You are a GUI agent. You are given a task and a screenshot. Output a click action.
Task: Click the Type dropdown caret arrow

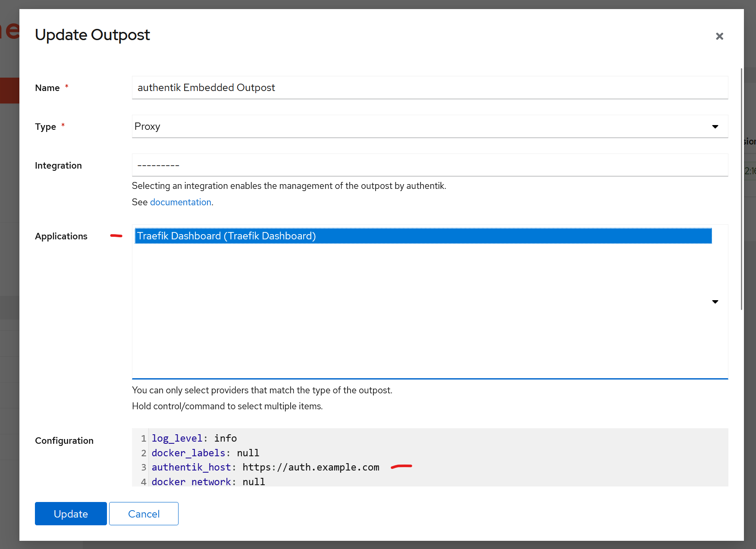[715, 127]
